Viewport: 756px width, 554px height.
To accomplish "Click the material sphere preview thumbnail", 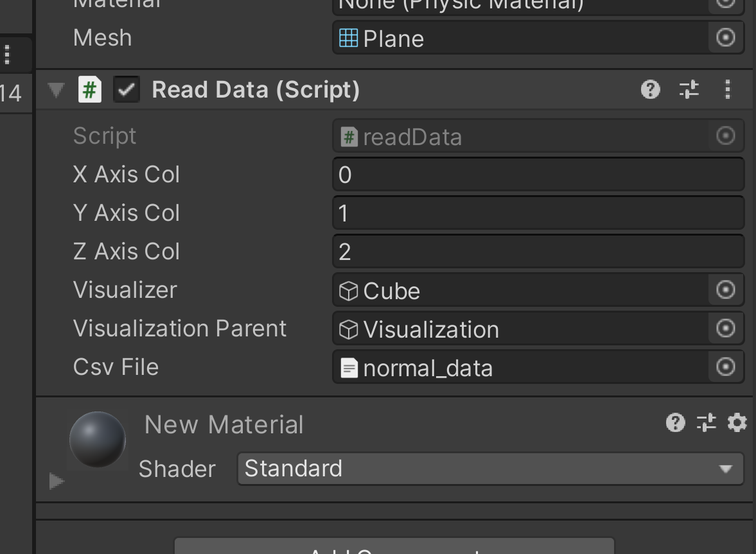I will click(x=97, y=440).
